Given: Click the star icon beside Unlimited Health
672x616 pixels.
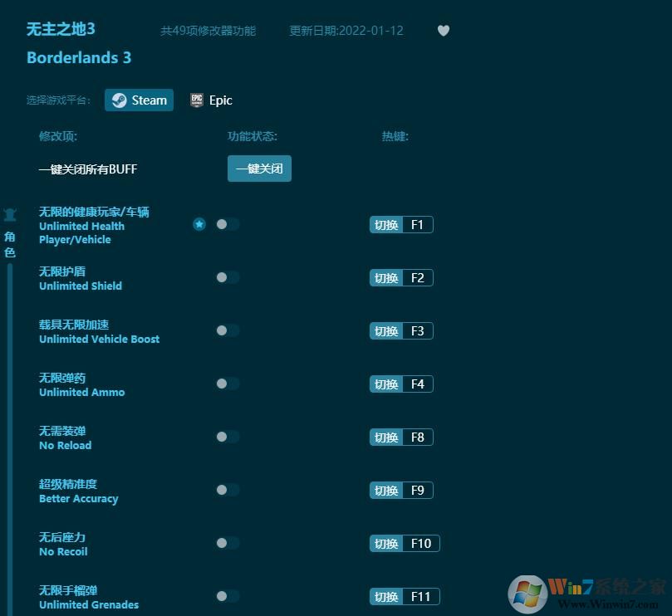Looking at the screenshot, I should (x=199, y=224).
